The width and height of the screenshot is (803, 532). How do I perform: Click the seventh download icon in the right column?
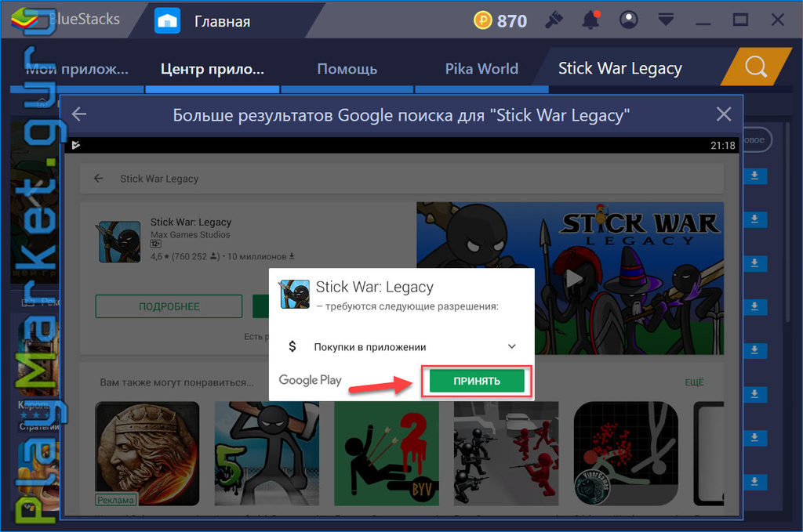point(754,438)
